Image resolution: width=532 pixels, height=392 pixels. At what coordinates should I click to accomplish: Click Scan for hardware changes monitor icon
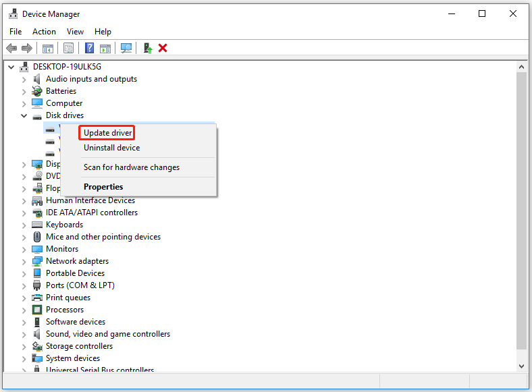(x=126, y=48)
